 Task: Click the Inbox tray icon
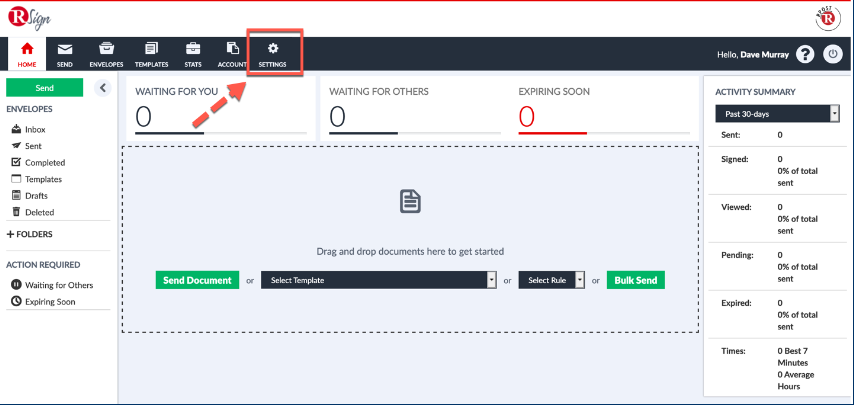[x=16, y=130]
